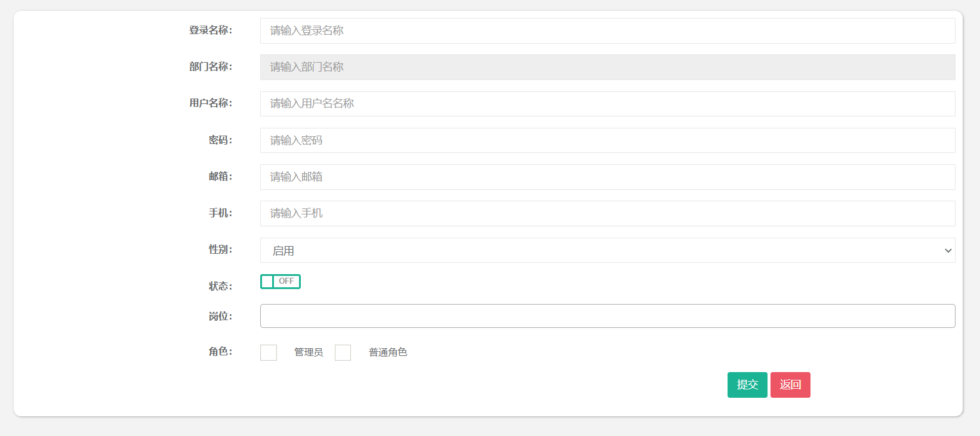Screen dimensions: 980x436
Task: Click the 性别 label text
Action: [x=220, y=249]
